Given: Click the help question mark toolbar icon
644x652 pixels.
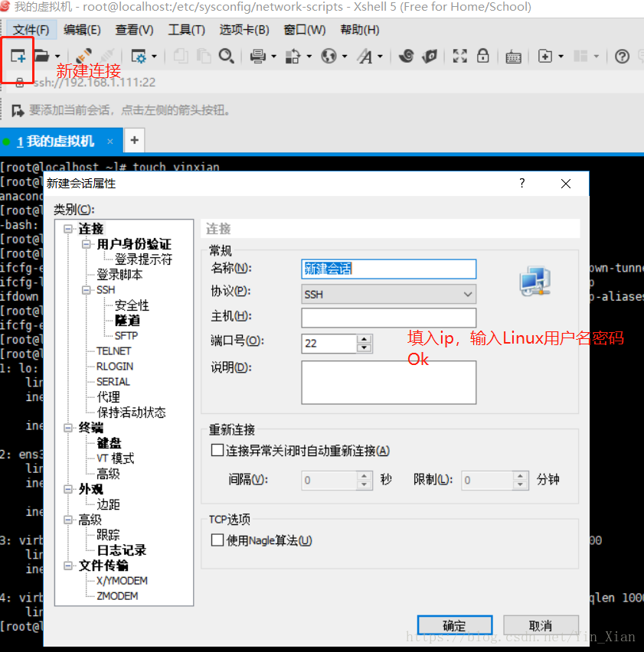Looking at the screenshot, I should pyautogui.click(x=622, y=56).
